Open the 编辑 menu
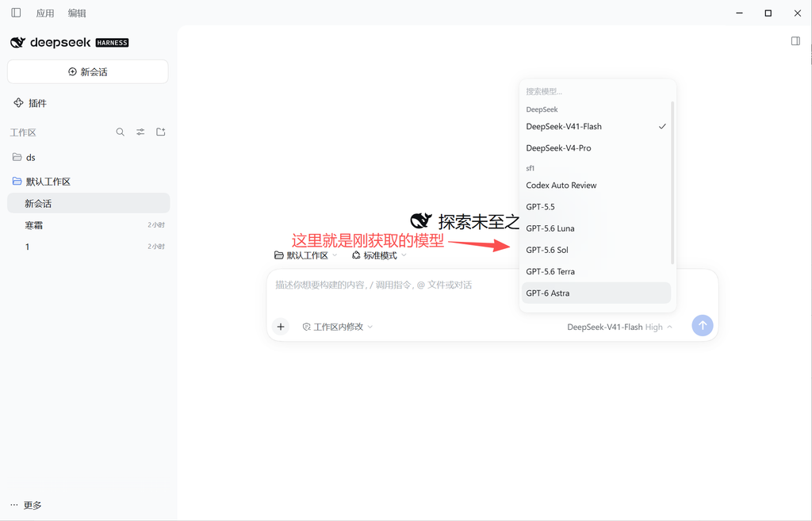This screenshot has height=521, width=812. click(x=77, y=13)
